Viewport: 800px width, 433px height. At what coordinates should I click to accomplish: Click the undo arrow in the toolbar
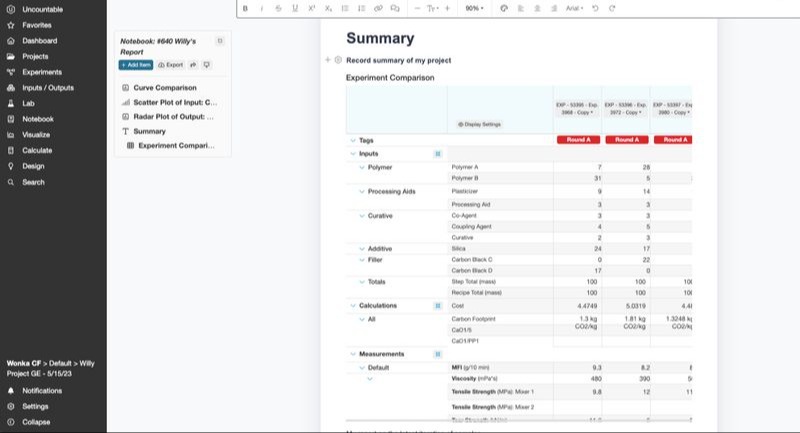point(596,8)
